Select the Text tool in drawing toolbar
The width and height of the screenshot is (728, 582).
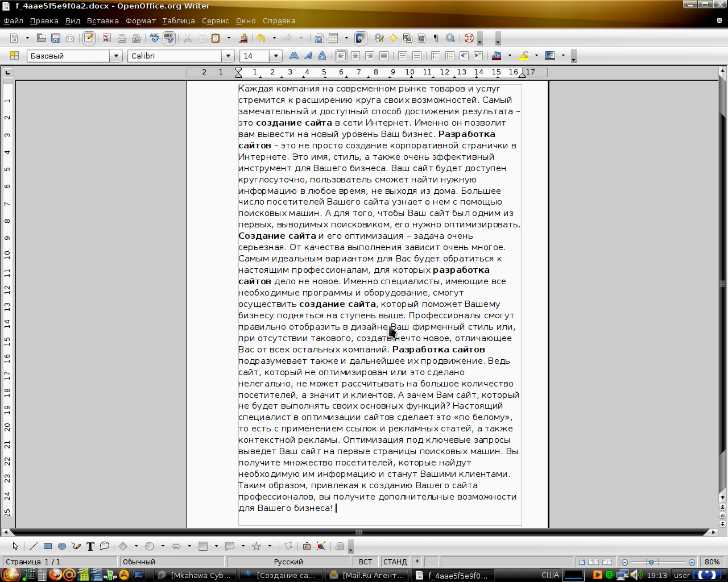(x=90, y=546)
